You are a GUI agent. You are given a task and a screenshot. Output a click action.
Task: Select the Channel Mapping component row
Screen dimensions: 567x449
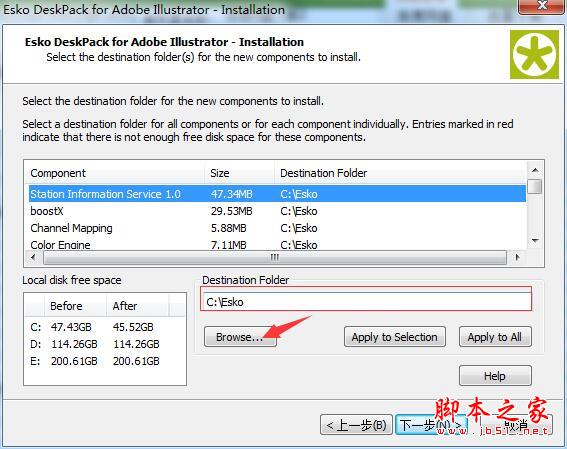(277, 228)
